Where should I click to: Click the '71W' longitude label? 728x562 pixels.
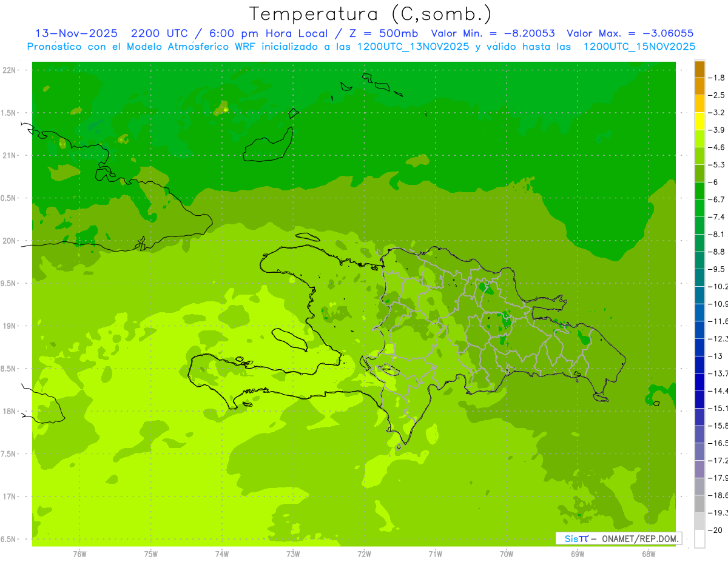tap(435, 554)
